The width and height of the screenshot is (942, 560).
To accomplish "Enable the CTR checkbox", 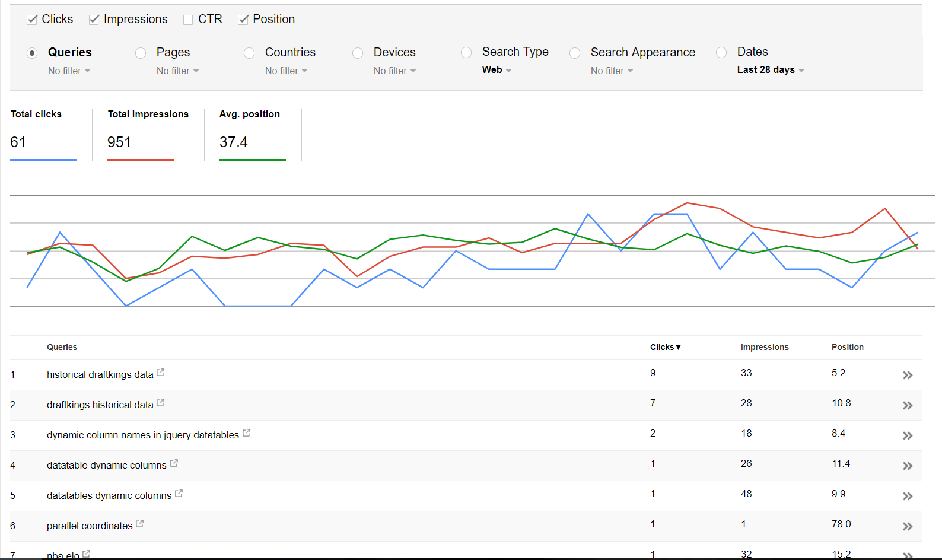I will pos(188,20).
